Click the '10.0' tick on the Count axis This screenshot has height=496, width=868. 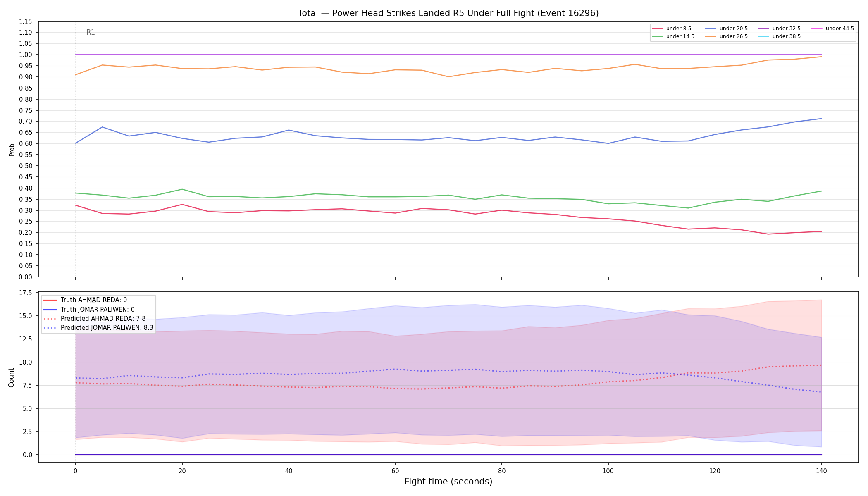click(26, 362)
